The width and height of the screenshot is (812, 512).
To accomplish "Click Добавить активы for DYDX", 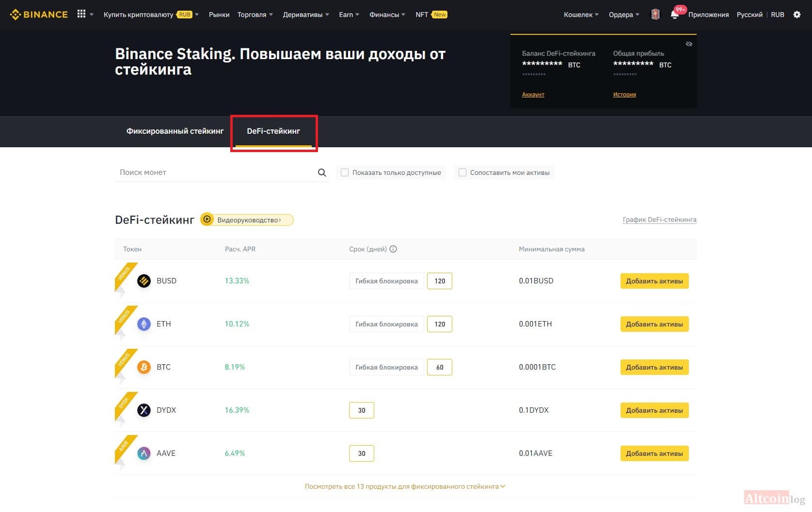I will click(654, 410).
